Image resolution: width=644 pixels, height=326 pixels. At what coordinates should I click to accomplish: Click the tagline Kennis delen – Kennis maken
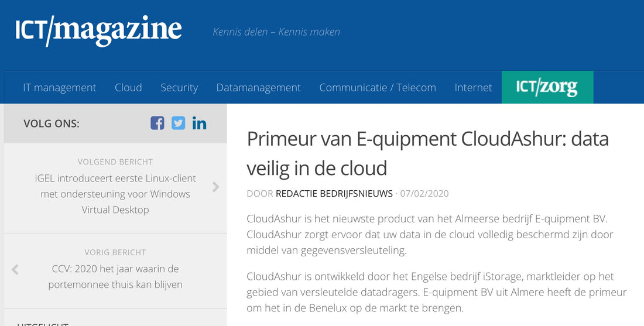(x=276, y=32)
